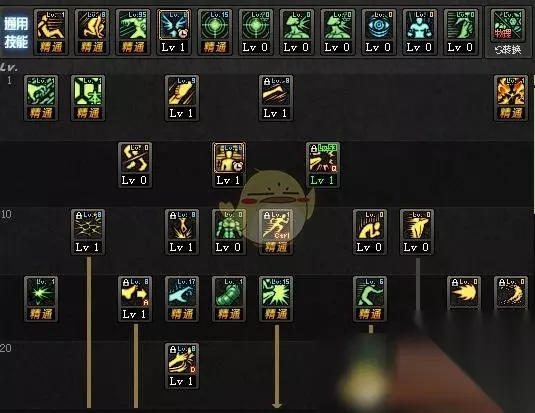Select the mastered Lv.15 crosshair skill
Screen dimensions: 535x413
(x=215, y=32)
